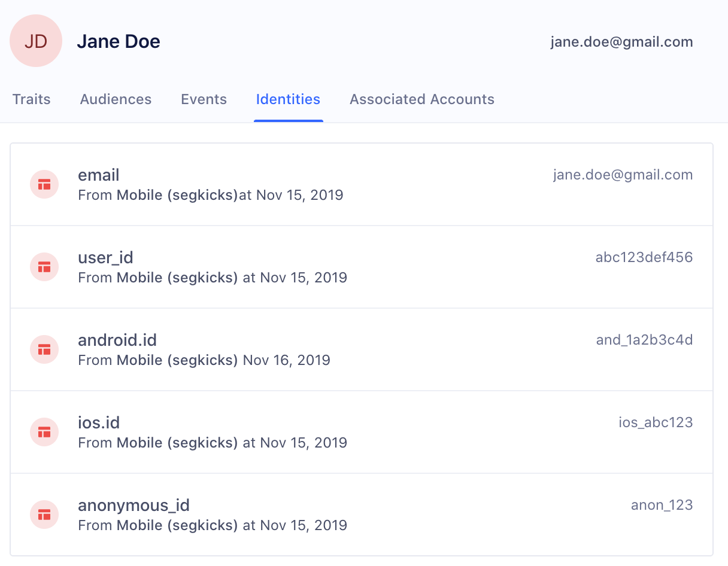Click the anon_123 anonymous_id value
Screen dimensions: 728x566
tap(662, 504)
